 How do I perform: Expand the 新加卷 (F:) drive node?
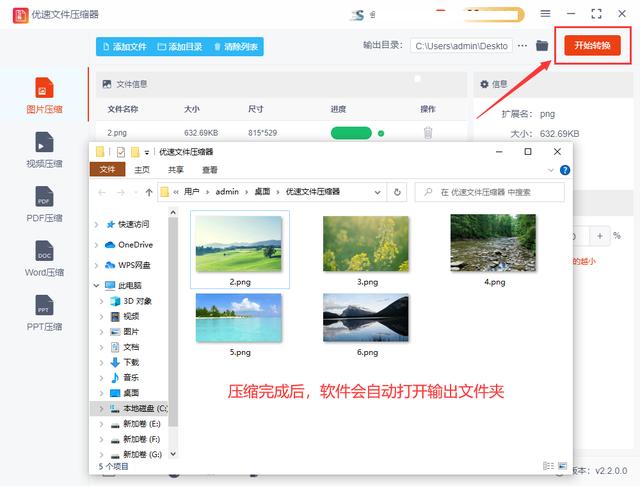(x=102, y=440)
